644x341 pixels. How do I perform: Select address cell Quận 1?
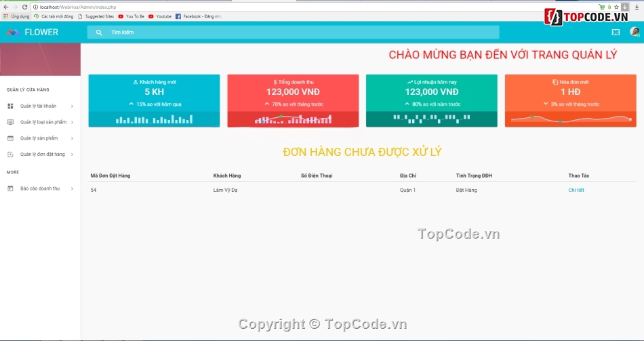(x=407, y=190)
